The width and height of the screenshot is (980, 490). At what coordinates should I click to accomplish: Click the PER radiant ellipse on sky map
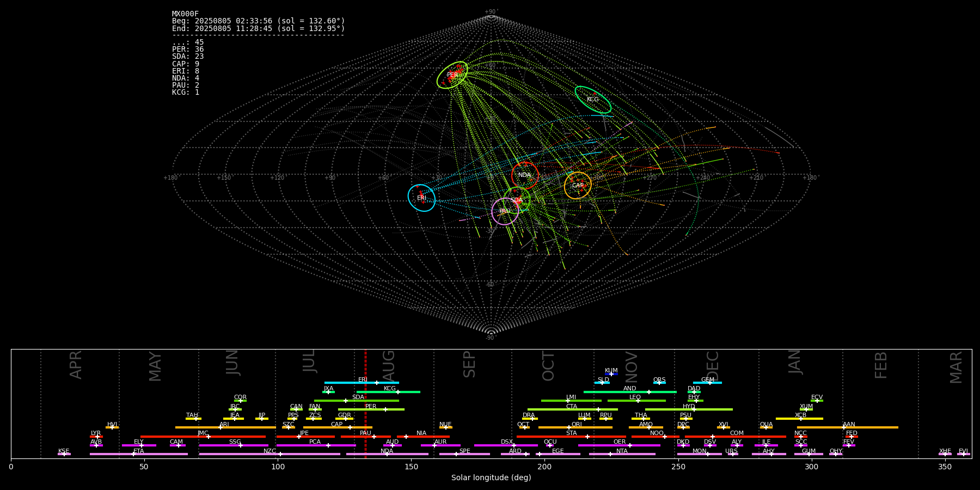pos(452,75)
